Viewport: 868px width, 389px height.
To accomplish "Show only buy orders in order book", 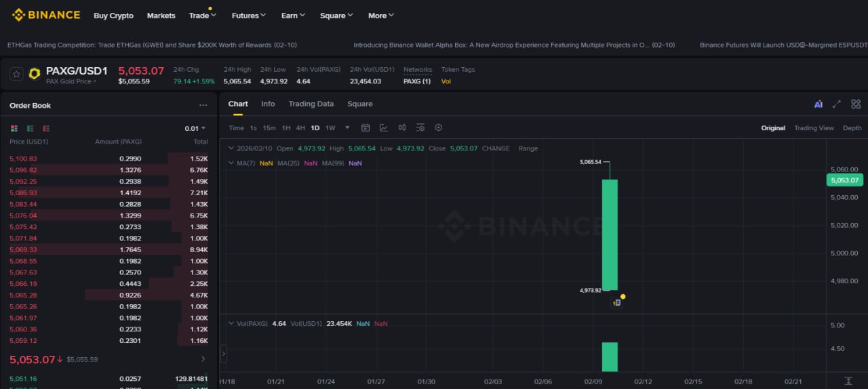I will [30, 128].
